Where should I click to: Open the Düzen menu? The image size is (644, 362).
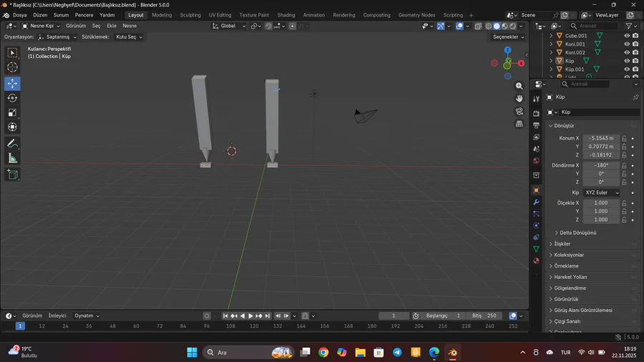pos(40,15)
